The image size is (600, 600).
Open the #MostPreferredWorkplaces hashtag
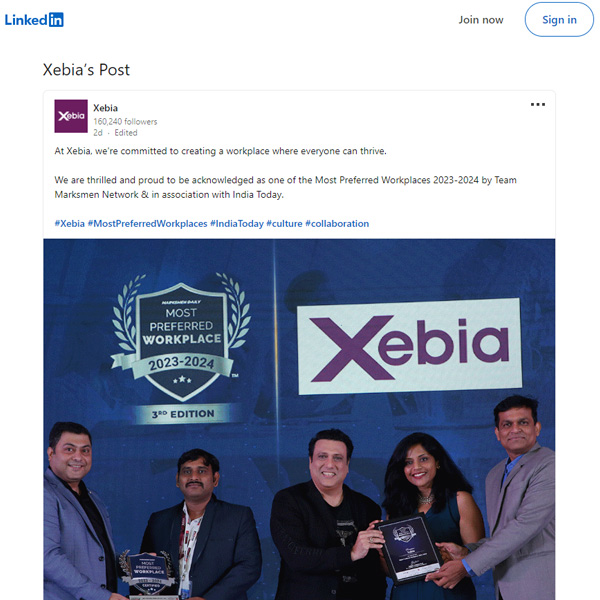[x=147, y=223]
